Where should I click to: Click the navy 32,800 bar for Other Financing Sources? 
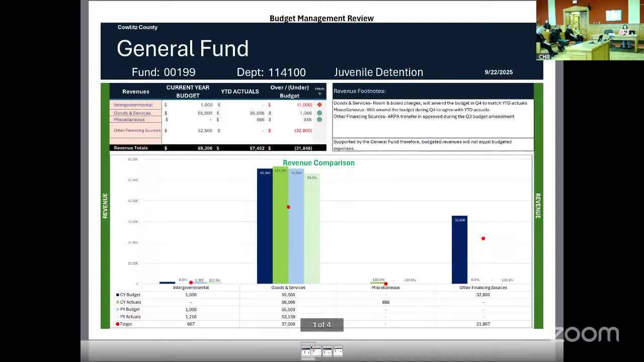point(459,250)
